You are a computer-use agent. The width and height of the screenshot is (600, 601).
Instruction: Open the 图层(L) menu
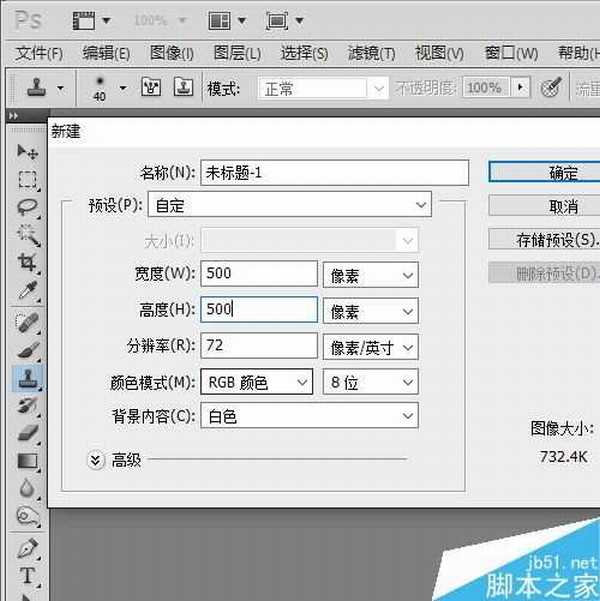pos(237,54)
